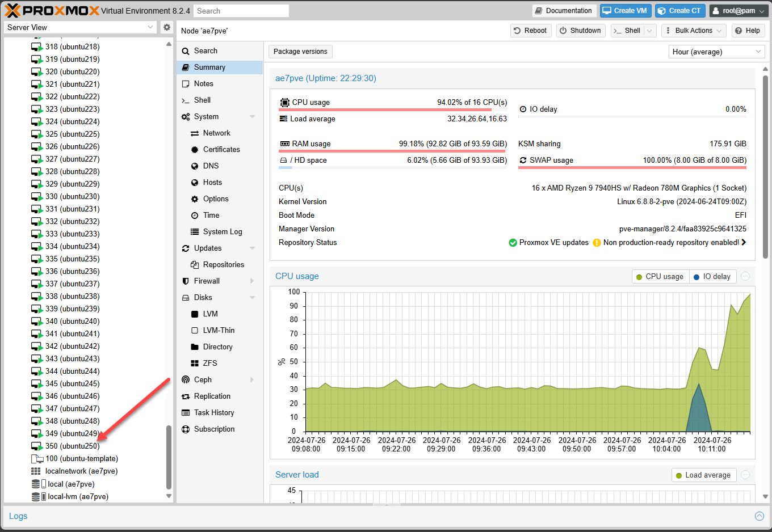Viewport: 772px width, 532px height.
Task: Click the Task History icon
Action: pos(186,413)
